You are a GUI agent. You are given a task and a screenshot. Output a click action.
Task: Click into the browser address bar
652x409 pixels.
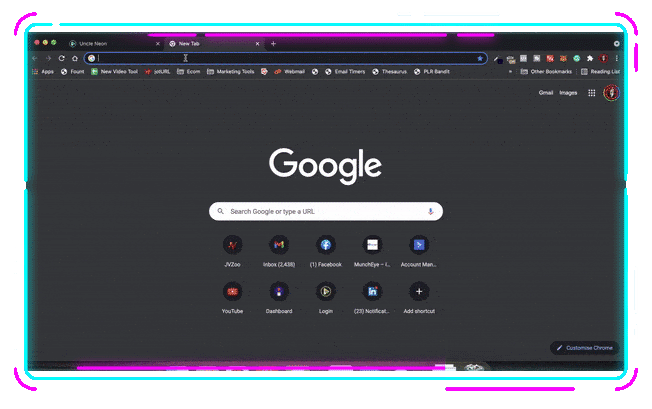pos(286,58)
